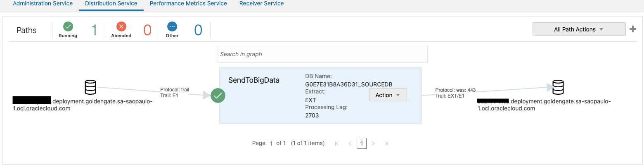Click next page chevron

373,143
